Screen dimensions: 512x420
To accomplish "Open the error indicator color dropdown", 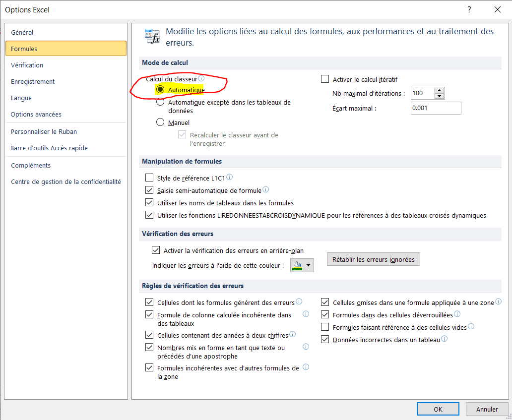I will (x=302, y=265).
